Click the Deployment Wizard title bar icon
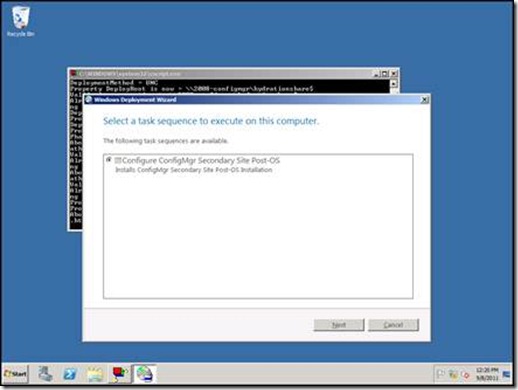Screen dimensions: 518x390 (89, 99)
